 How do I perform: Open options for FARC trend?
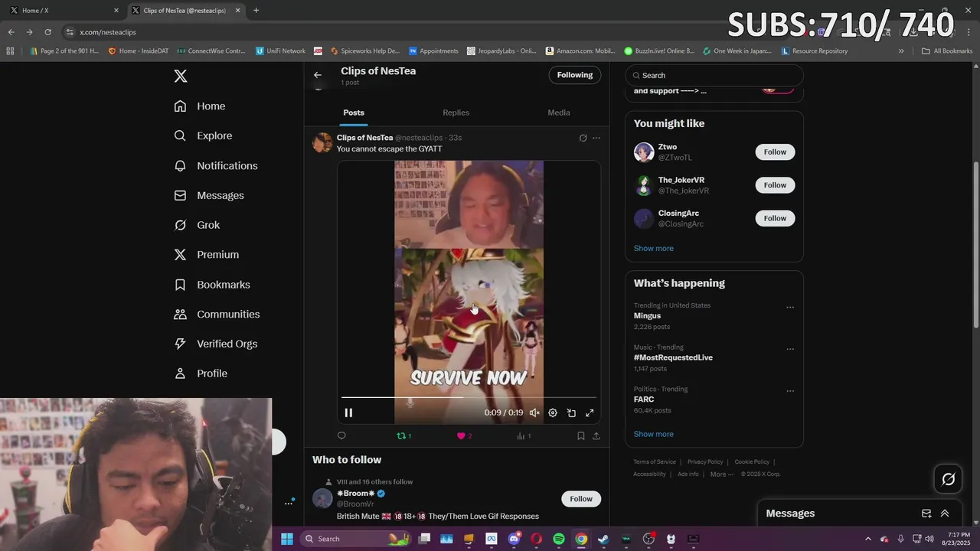[790, 391]
